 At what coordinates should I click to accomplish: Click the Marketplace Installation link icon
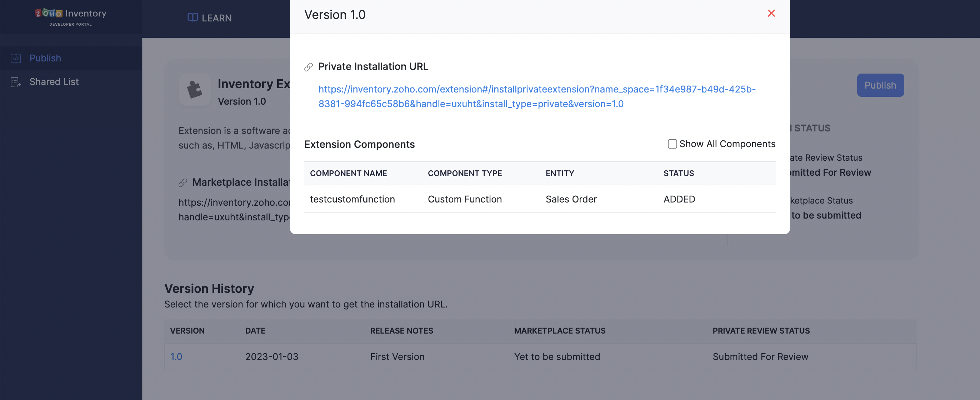[x=183, y=183]
